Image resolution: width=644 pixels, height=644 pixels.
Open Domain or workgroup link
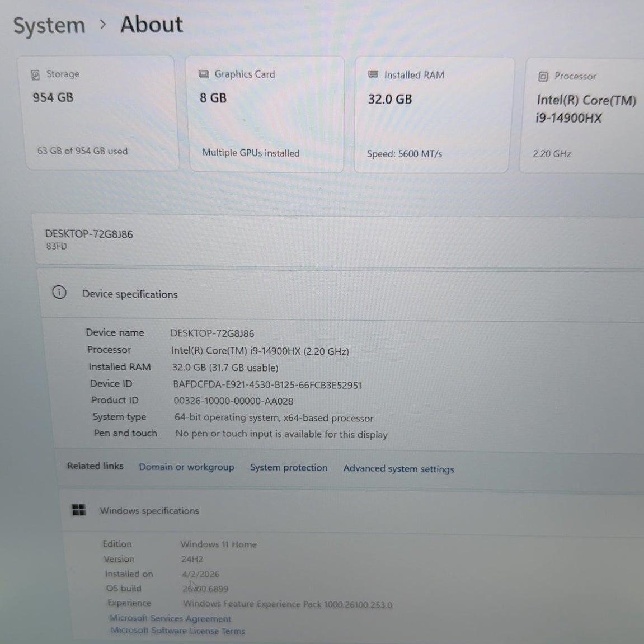pyautogui.click(x=186, y=467)
